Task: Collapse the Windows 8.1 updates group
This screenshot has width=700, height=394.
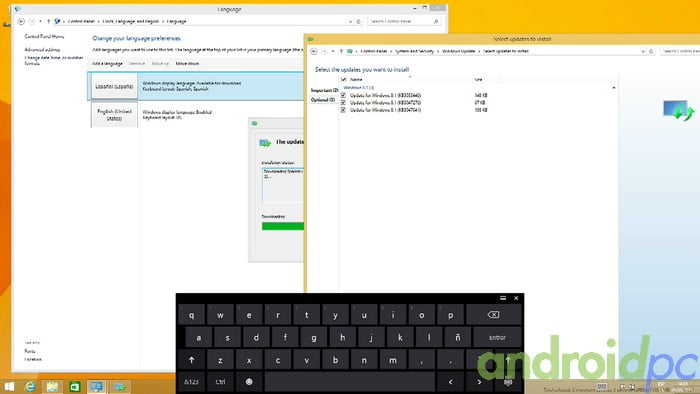Action: (x=614, y=88)
